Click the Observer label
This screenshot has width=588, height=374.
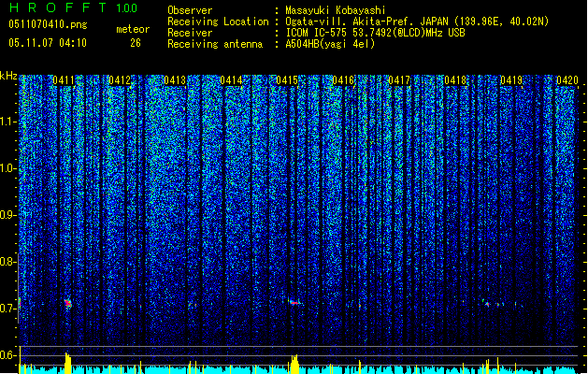pyautogui.click(x=190, y=10)
